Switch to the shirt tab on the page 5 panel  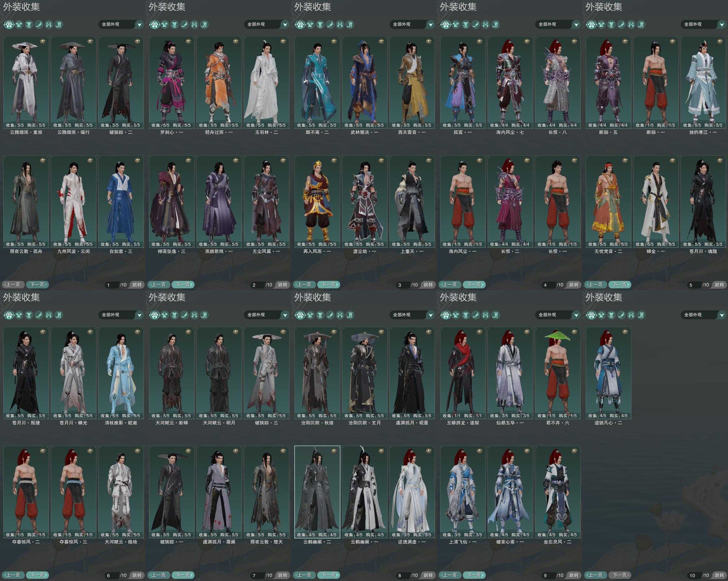tap(601, 25)
